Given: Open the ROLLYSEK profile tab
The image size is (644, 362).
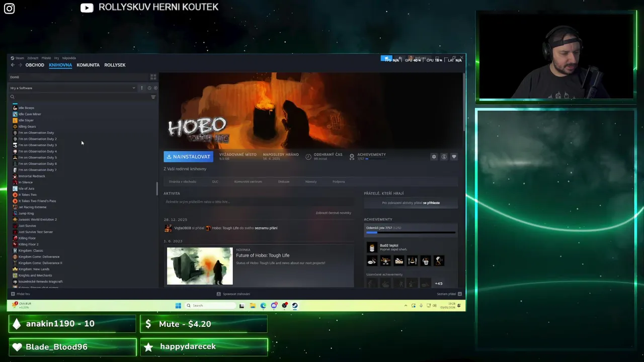Looking at the screenshot, I should 115,65.
